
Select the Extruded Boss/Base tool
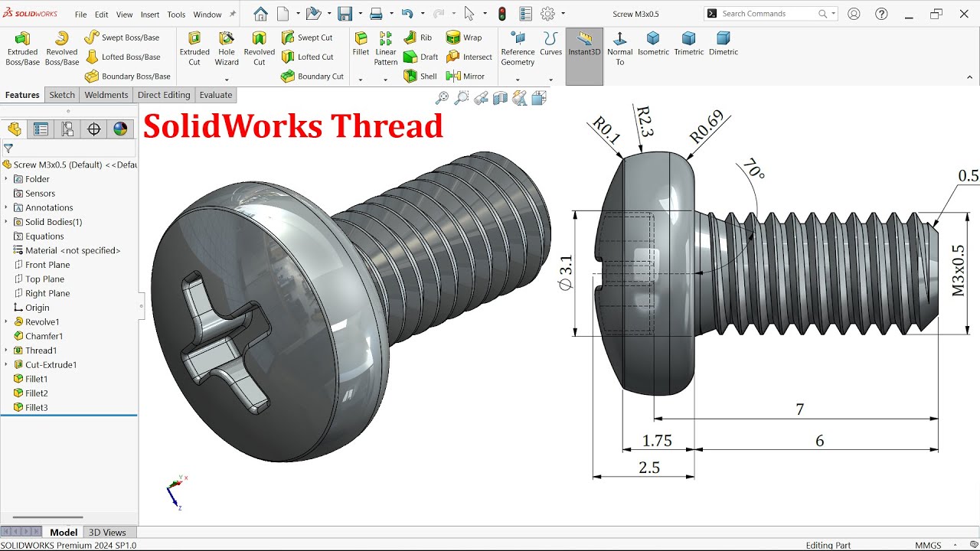(x=22, y=48)
